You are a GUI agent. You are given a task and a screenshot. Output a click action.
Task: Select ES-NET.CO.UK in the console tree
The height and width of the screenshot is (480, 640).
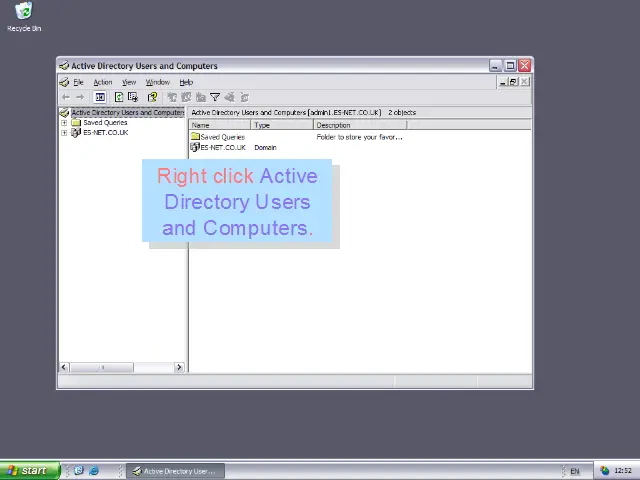point(106,133)
